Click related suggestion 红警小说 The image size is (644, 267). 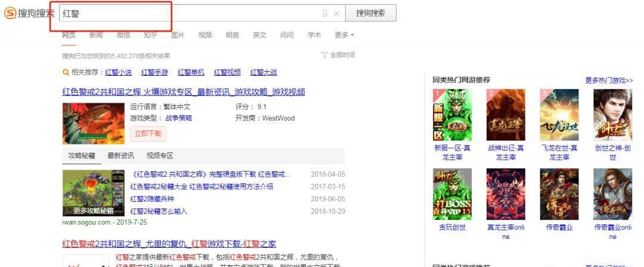click(x=118, y=72)
